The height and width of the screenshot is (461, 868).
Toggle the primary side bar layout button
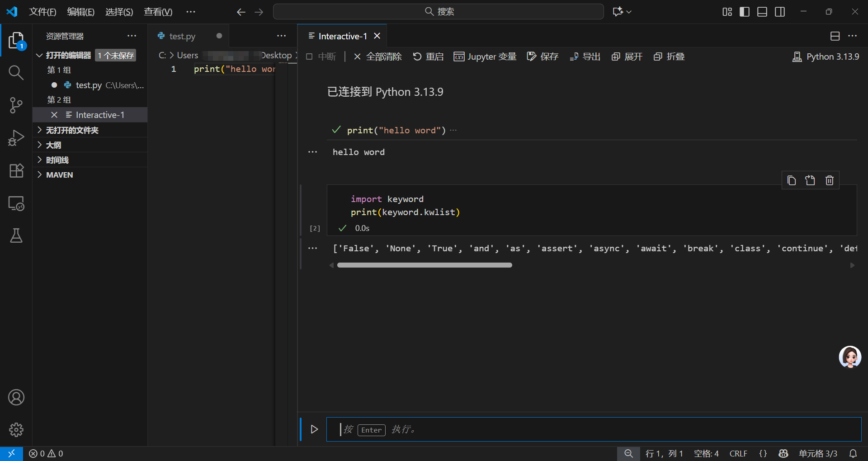pos(744,12)
